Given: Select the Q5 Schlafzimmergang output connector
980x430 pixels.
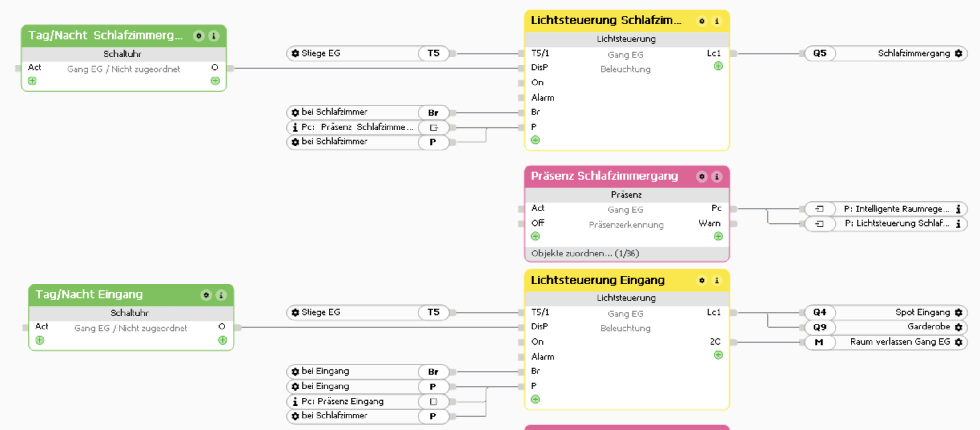Looking at the screenshot, I should pos(820,53).
